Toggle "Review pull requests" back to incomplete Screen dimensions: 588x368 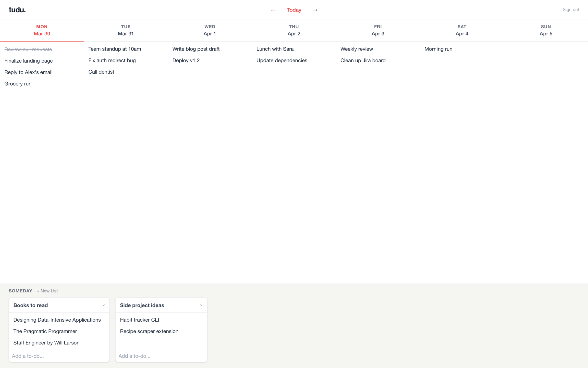tap(28, 49)
